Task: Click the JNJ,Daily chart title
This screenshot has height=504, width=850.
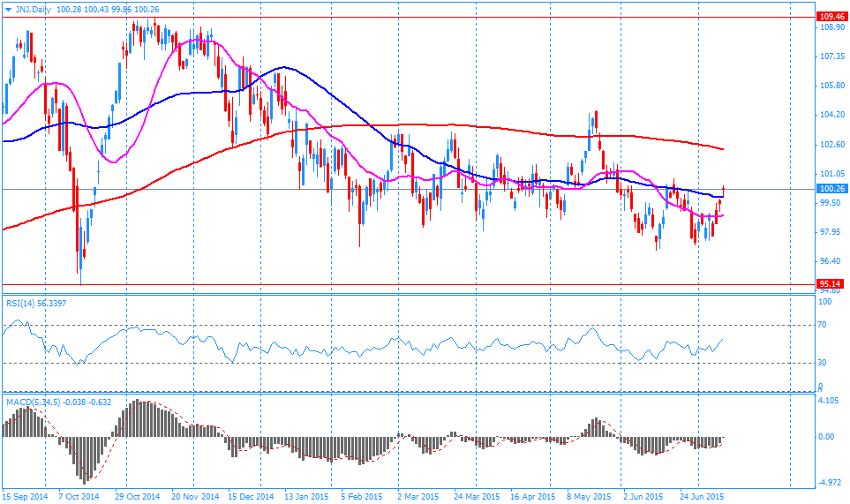Action: click(x=34, y=9)
